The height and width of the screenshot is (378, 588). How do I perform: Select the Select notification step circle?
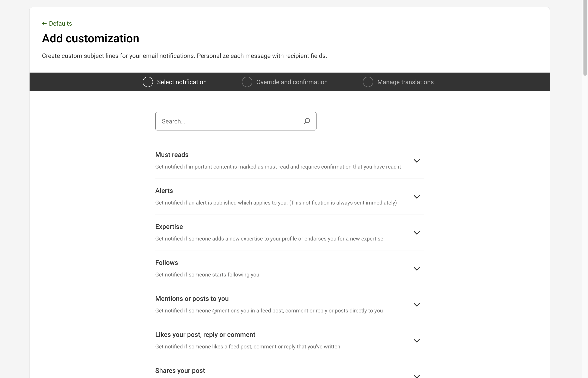[148, 82]
